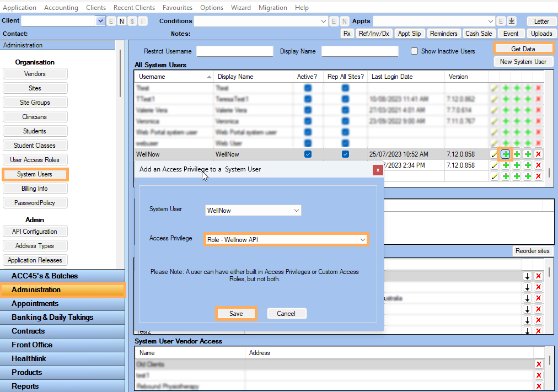The height and width of the screenshot is (392, 558).
Task: Click the Restrict Username input field
Action: click(234, 51)
